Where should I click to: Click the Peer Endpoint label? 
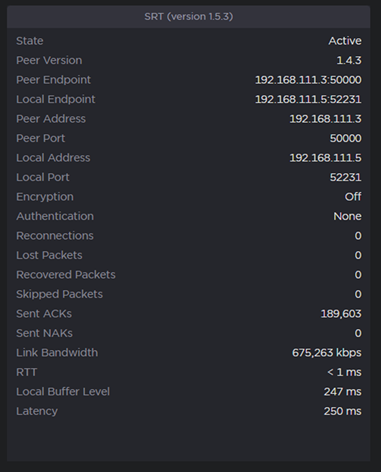[x=53, y=80]
